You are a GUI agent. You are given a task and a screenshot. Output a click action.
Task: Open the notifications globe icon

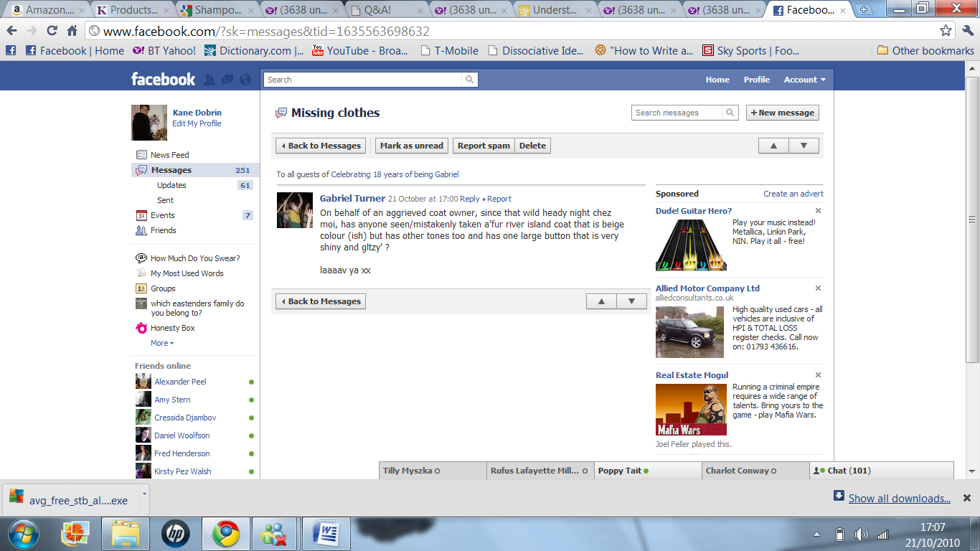245,80
